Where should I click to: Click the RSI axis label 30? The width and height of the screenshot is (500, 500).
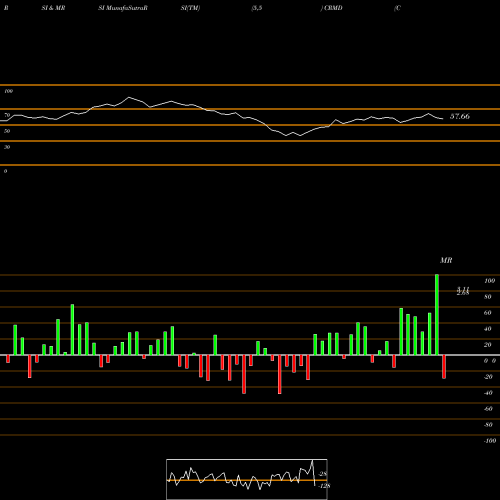[7, 147]
